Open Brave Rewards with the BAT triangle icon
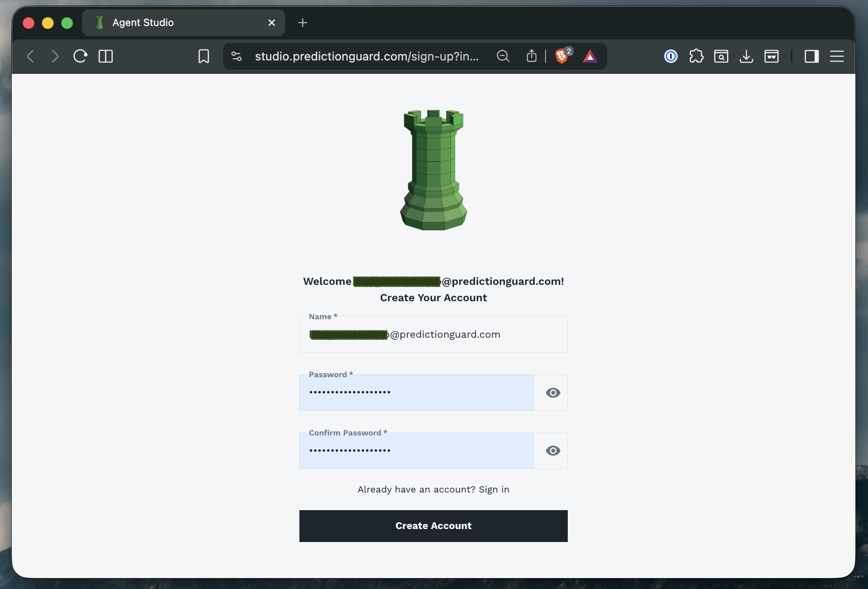Image resolution: width=868 pixels, height=589 pixels. point(590,56)
